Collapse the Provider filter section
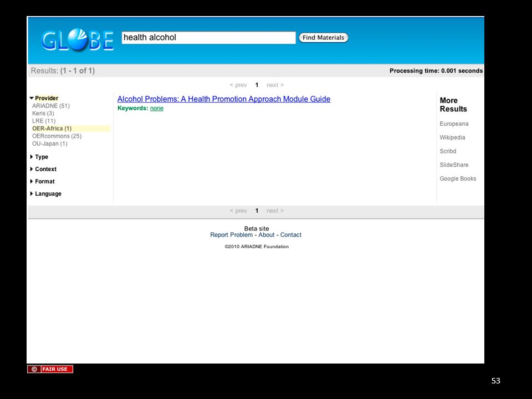 point(44,98)
